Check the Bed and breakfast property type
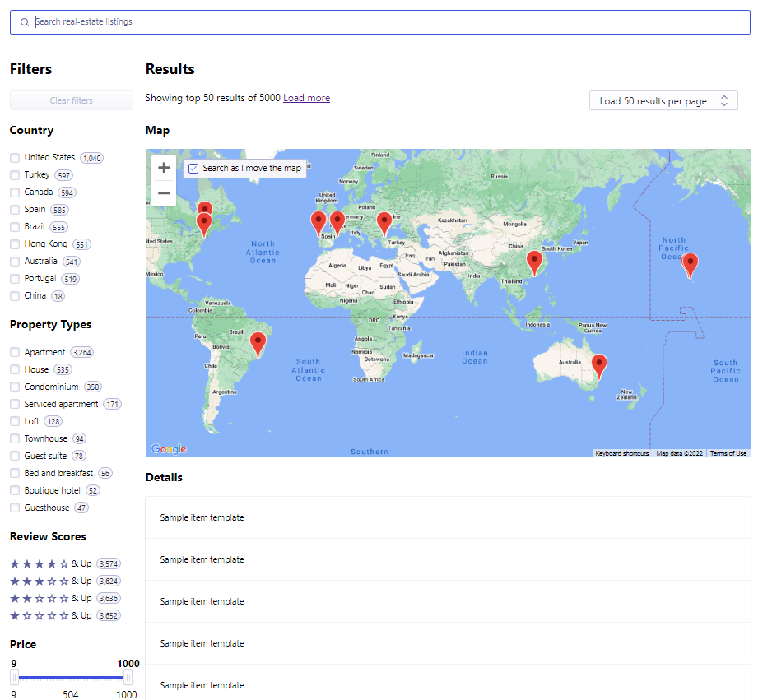Viewport: 772px width, 700px height. point(15,473)
